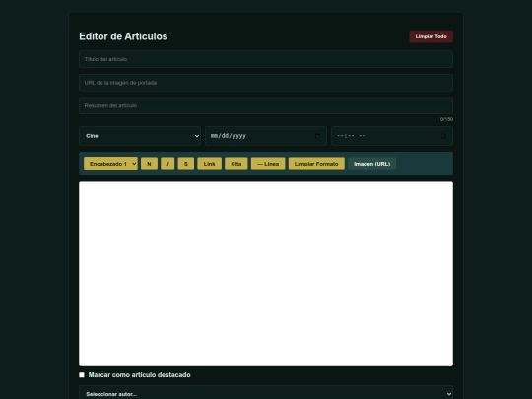This screenshot has height=399, width=532.
Task: Apply bold with the N button
Action: click(149, 164)
